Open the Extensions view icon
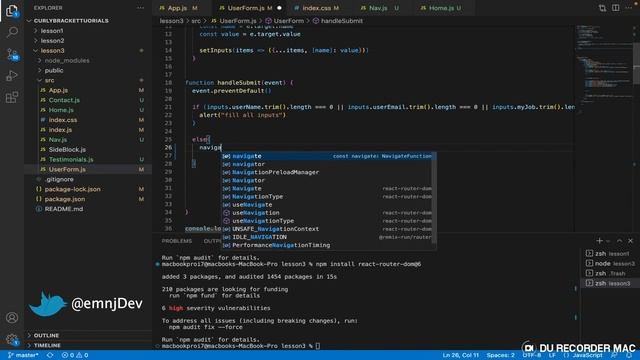This screenshot has width=640, height=360. click(x=12, y=97)
